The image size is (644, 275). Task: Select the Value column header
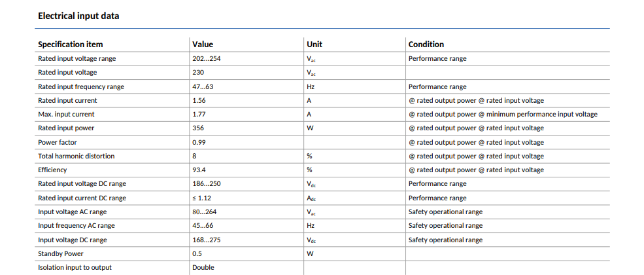pyautogui.click(x=203, y=44)
